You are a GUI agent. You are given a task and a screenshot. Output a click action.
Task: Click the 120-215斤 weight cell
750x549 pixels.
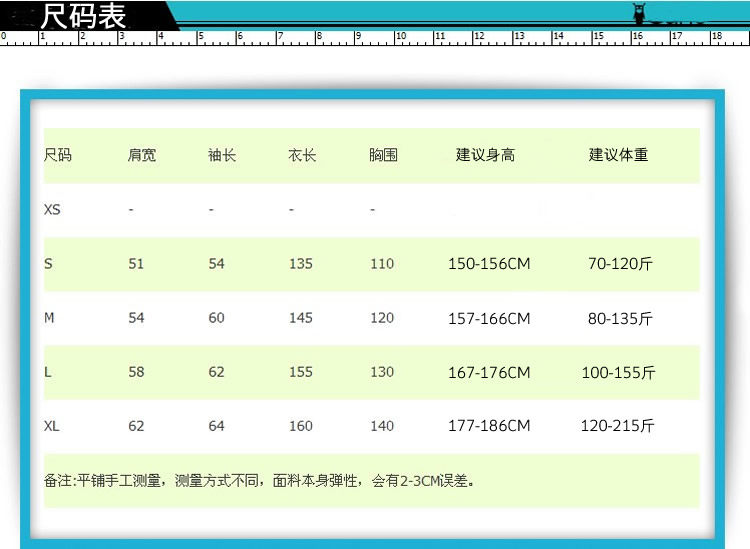point(618,426)
